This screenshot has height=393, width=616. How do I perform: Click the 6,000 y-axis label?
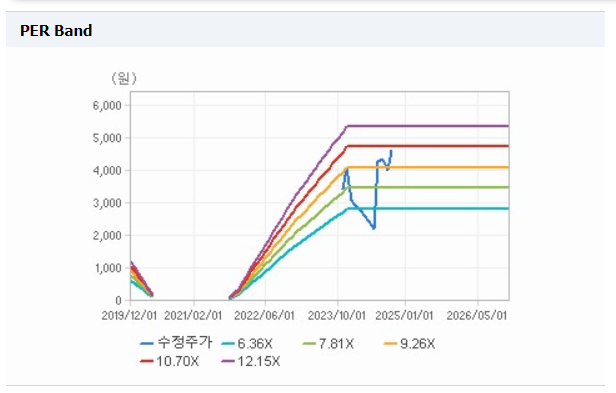pos(107,105)
